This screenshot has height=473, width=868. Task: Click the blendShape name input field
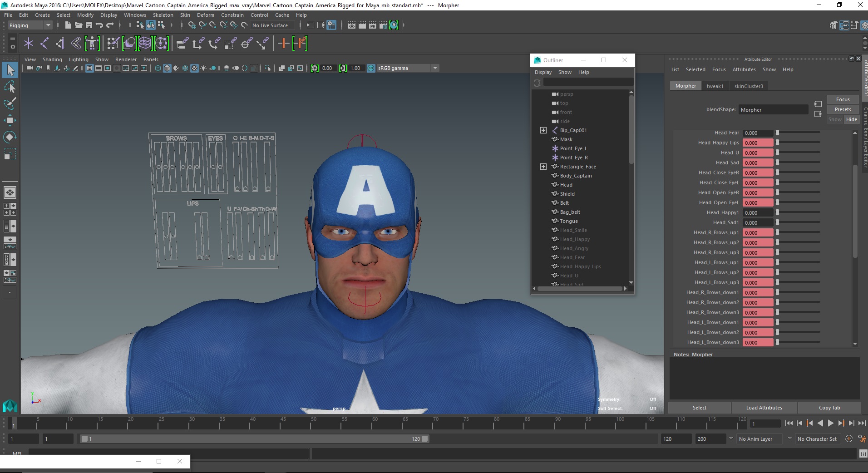tap(774, 110)
